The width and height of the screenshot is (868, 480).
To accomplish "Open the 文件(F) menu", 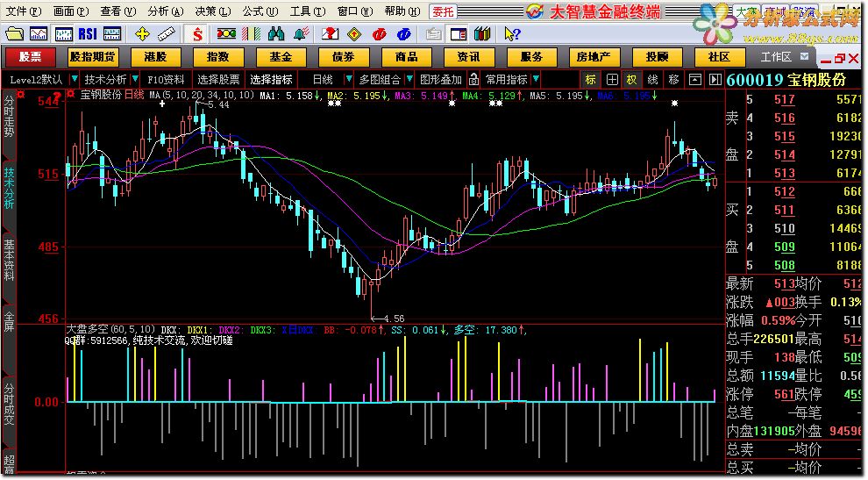I will (24, 11).
